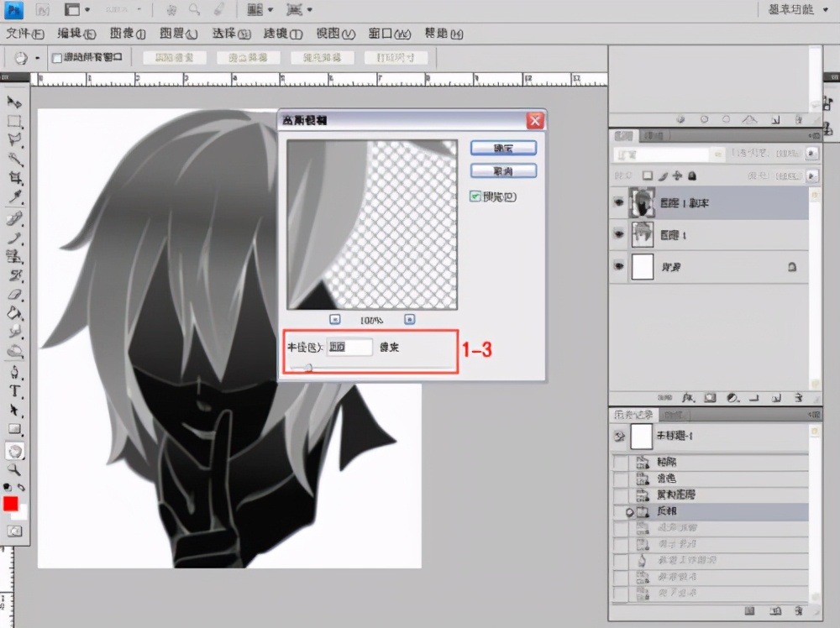Hide the Background layer via eye icon

619,267
